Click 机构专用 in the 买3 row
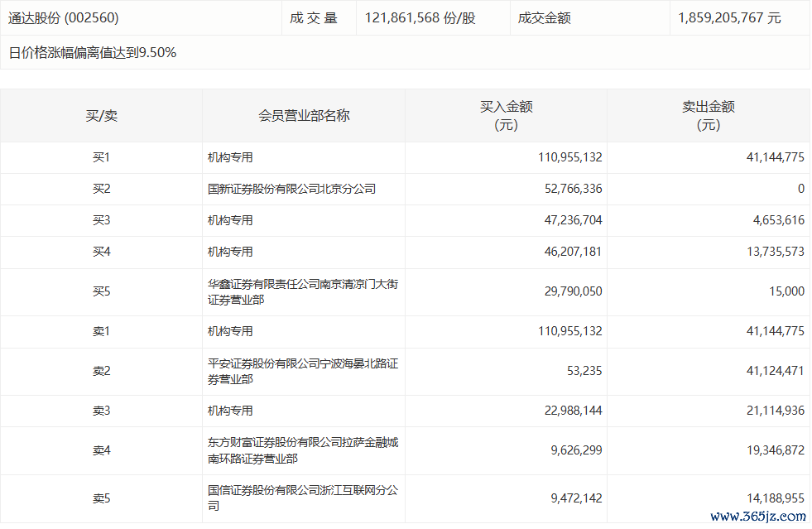The image size is (812, 529). tap(230, 221)
